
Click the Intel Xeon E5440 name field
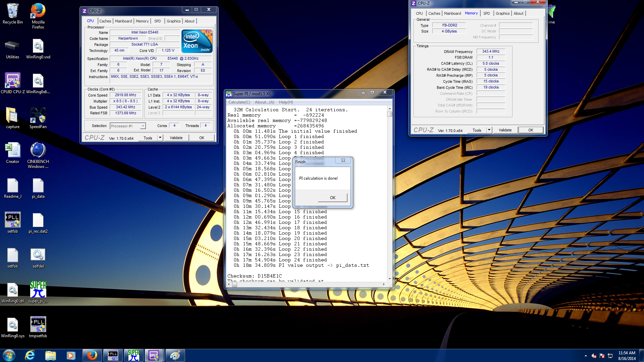point(145,33)
